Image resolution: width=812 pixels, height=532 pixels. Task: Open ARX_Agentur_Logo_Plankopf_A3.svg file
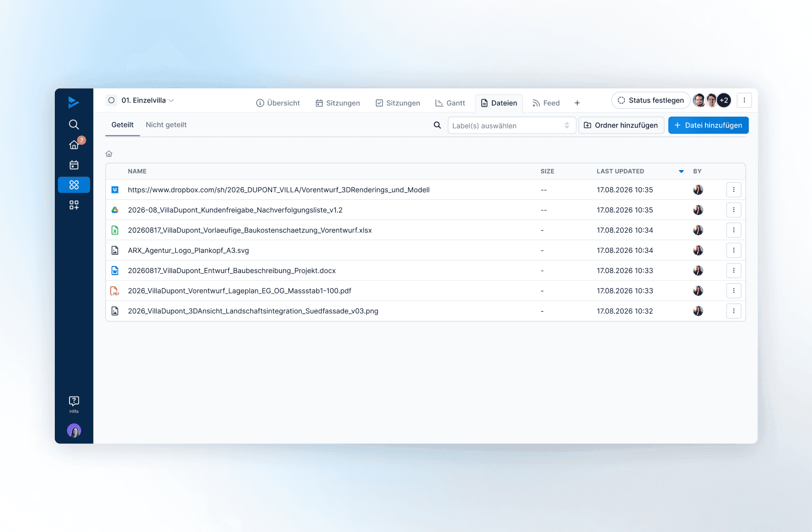[x=188, y=250]
